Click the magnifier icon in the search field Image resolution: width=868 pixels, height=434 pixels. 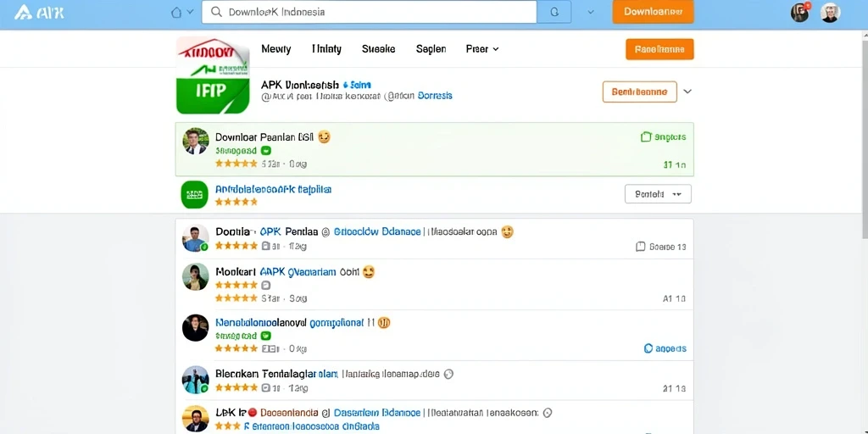click(217, 12)
